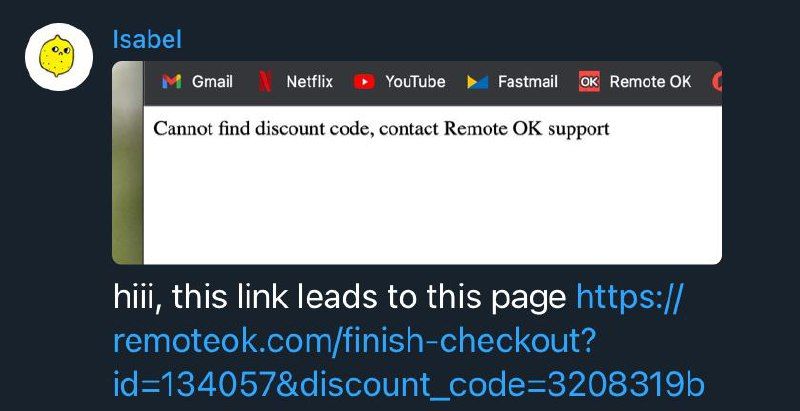
Task: Open the remoteok.com/finish-checkout link line
Action: [x=352, y=341]
